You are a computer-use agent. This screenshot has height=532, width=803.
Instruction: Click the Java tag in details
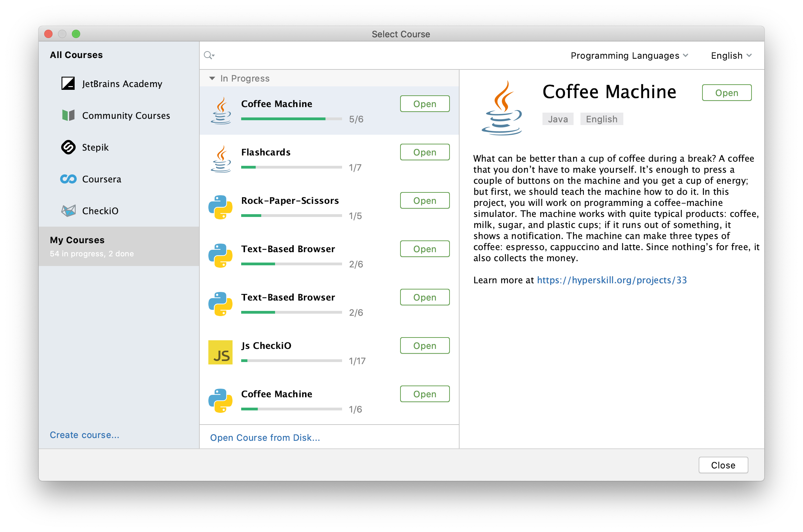point(558,119)
